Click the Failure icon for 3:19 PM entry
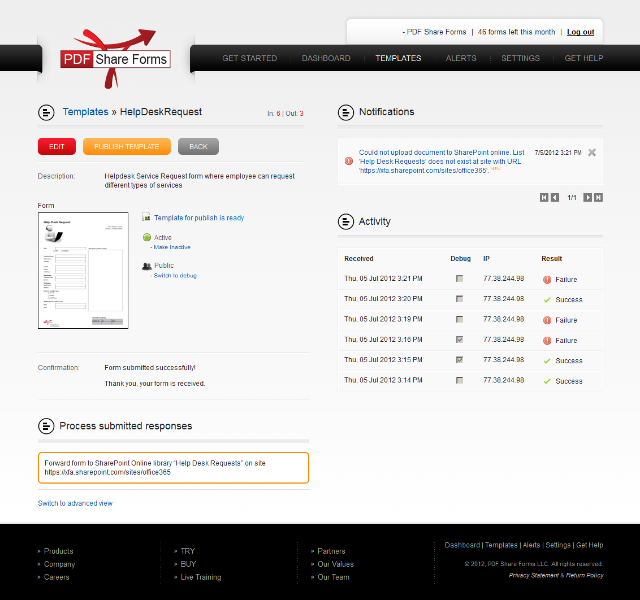640x600 pixels. (547, 320)
